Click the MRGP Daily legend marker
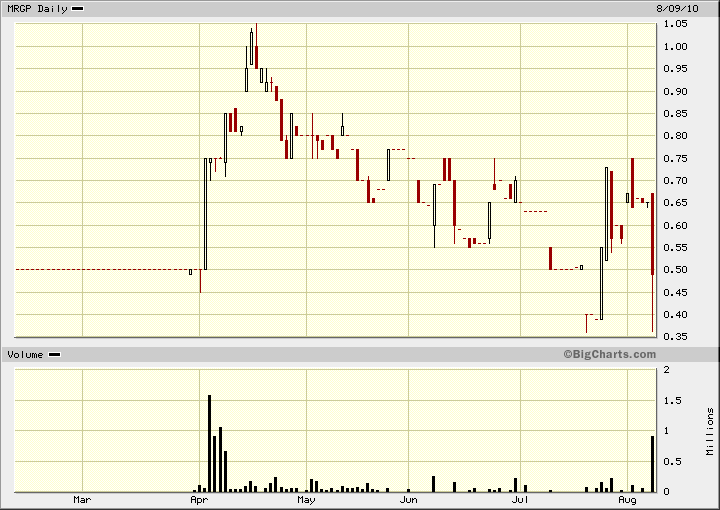Image resolution: width=720 pixels, height=510 pixels. pyautogui.click(x=77, y=8)
